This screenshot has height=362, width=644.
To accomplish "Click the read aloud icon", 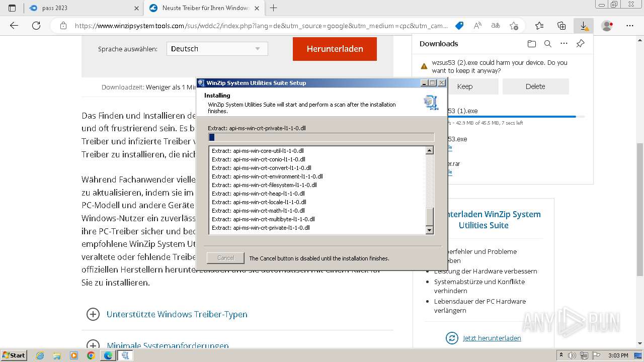I will tap(477, 26).
